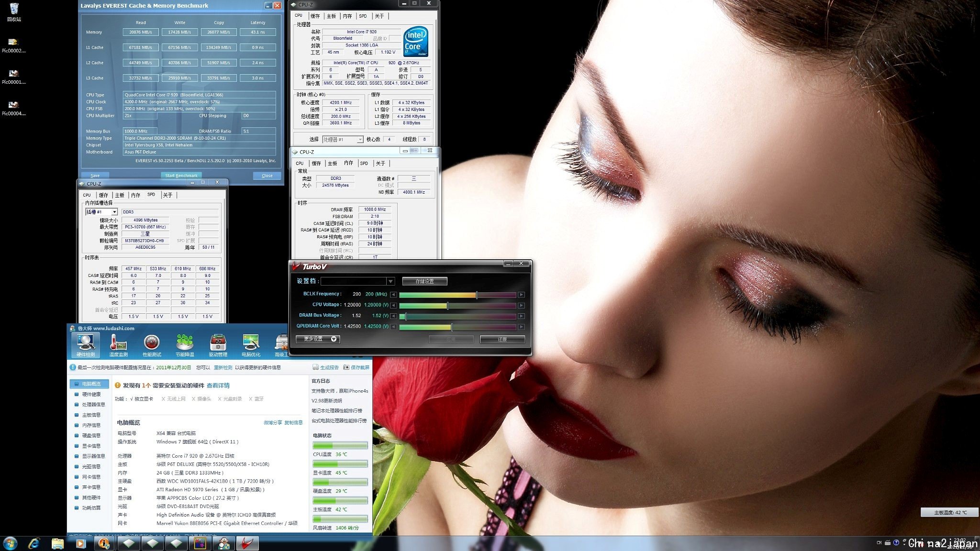Click the QPI/DRAM Core Volt slider handle
980x551 pixels.
click(x=452, y=327)
